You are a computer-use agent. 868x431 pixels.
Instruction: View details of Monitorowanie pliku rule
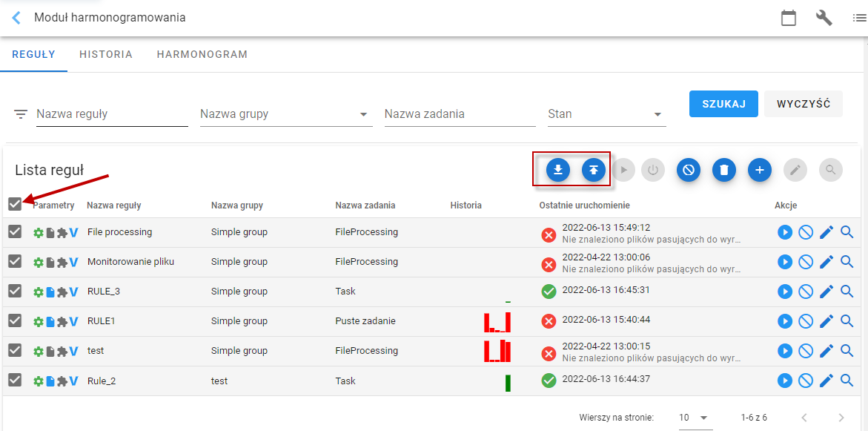(x=847, y=261)
